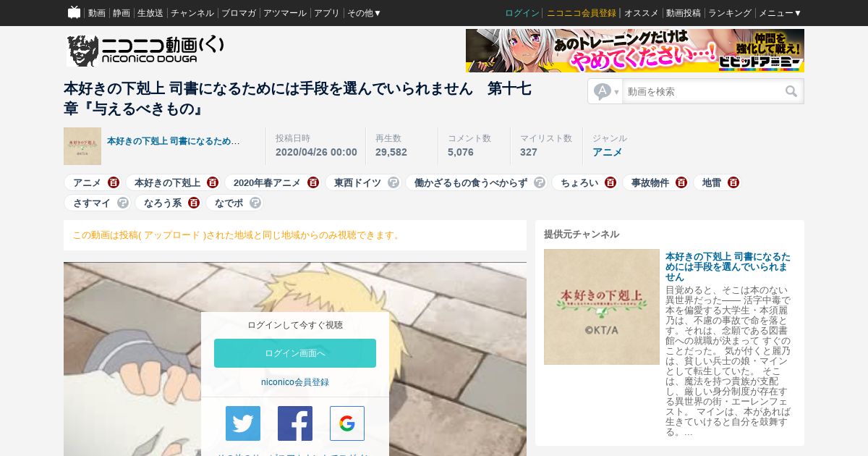Click ニコニコ会員登録 in top bar
The width and height of the screenshot is (868, 456).
(x=582, y=13)
